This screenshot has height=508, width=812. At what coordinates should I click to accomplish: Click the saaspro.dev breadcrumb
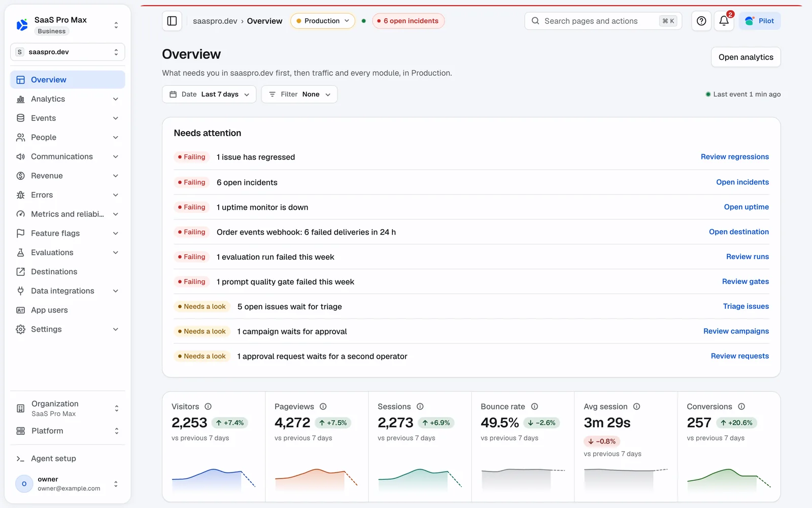point(215,21)
